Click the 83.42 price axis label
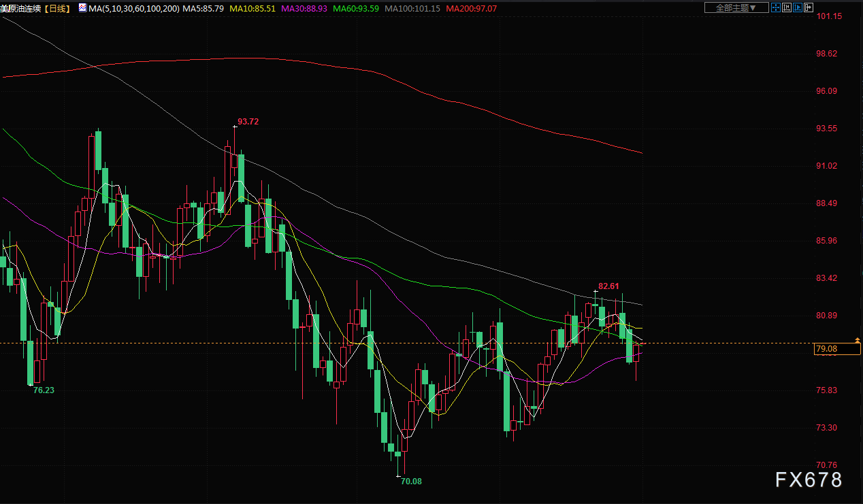Image resolution: width=863 pixels, height=504 pixels. [828, 278]
